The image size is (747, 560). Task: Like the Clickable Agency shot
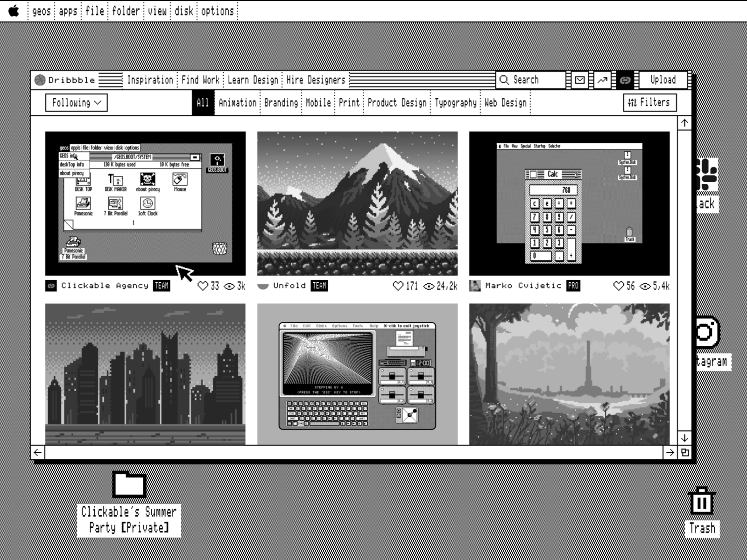pos(203,286)
